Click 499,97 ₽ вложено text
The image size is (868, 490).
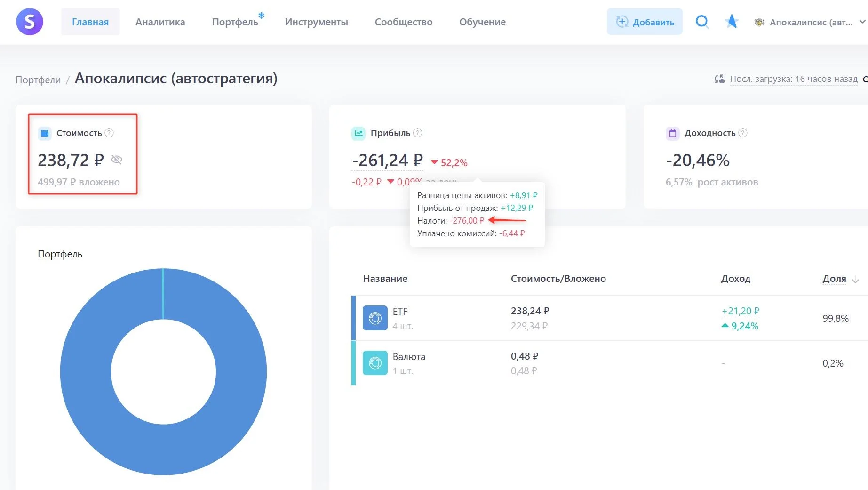click(79, 182)
